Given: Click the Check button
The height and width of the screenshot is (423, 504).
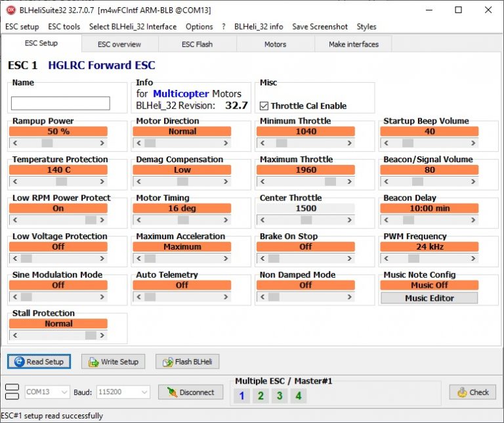Looking at the screenshot, I should click(472, 392).
